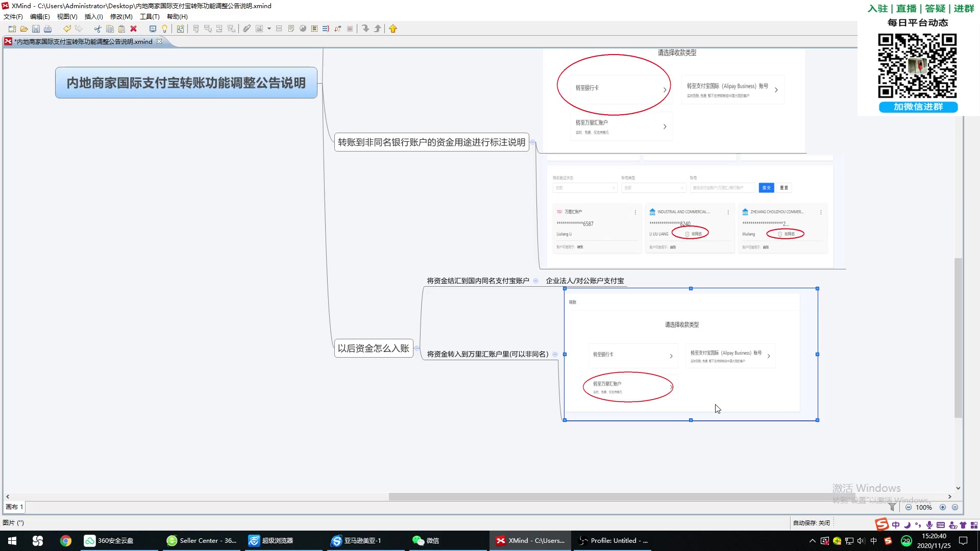Click the New workbook toolbar icon

(12, 29)
